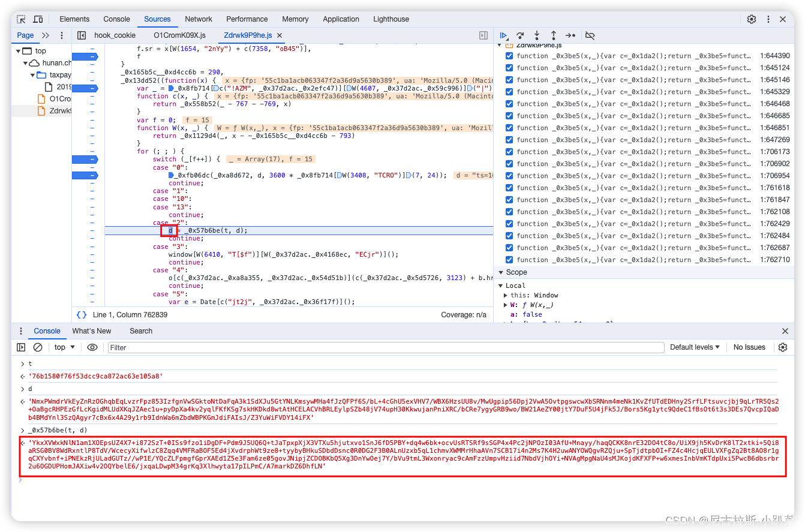Expand the W function scope entry
Image resolution: width=805 pixels, height=532 pixels.
coord(506,305)
